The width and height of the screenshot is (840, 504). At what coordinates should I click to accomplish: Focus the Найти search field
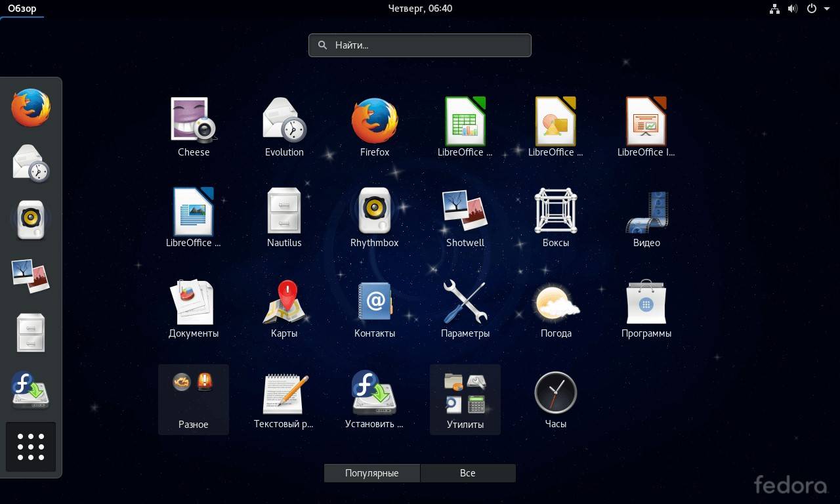point(420,45)
